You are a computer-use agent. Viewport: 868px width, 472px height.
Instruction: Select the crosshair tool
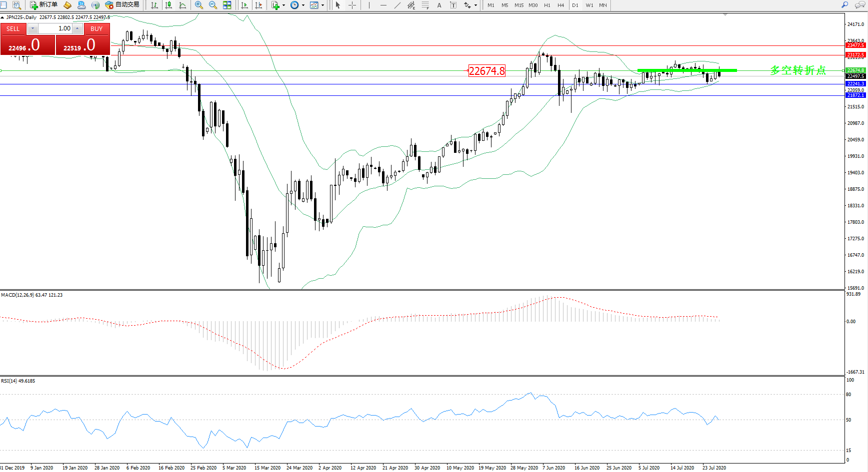coord(352,5)
